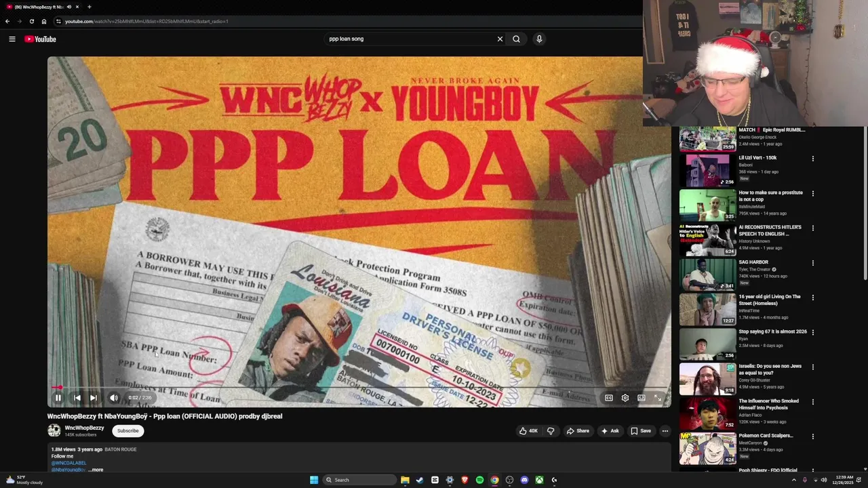Mute the video volume
This screenshot has width=868, height=488.
coord(114,398)
